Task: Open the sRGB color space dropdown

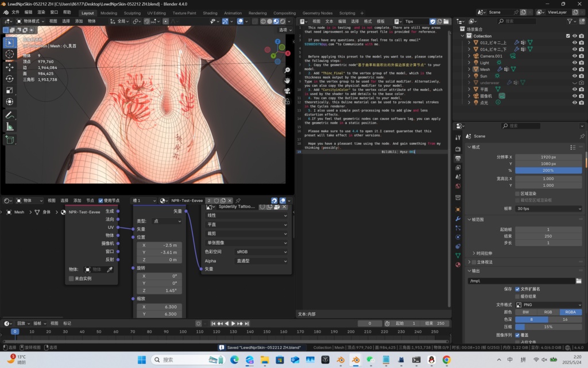Action: [x=261, y=251]
